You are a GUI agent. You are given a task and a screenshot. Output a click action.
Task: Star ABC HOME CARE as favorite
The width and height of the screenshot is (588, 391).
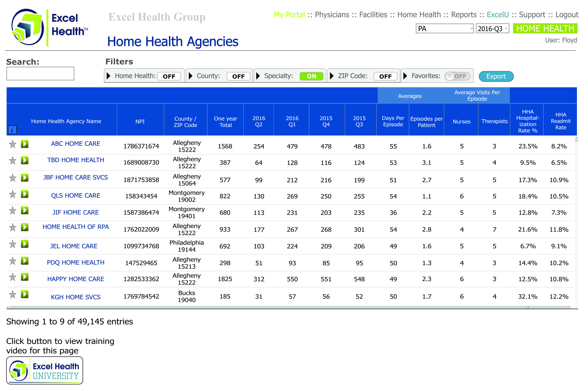[x=12, y=144]
